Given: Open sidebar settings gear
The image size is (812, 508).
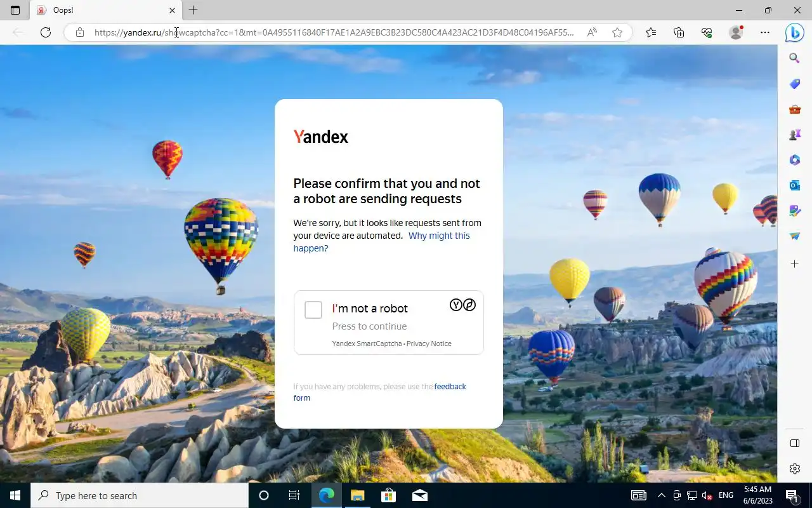Looking at the screenshot, I should click(794, 469).
